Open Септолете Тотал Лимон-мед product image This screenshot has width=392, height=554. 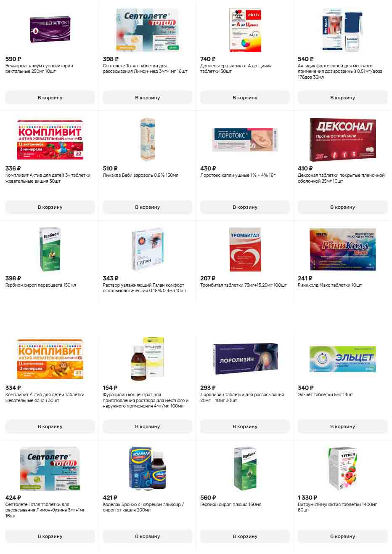148,30
